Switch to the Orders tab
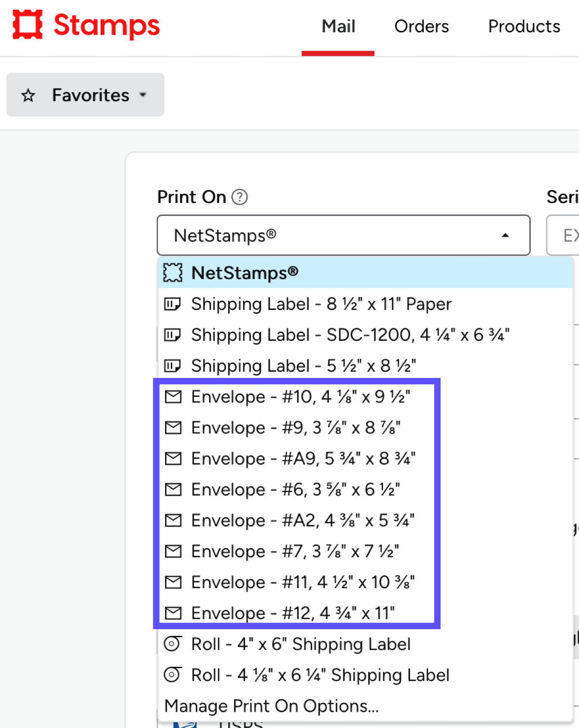Image resolution: width=579 pixels, height=728 pixels. (x=421, y=27)
